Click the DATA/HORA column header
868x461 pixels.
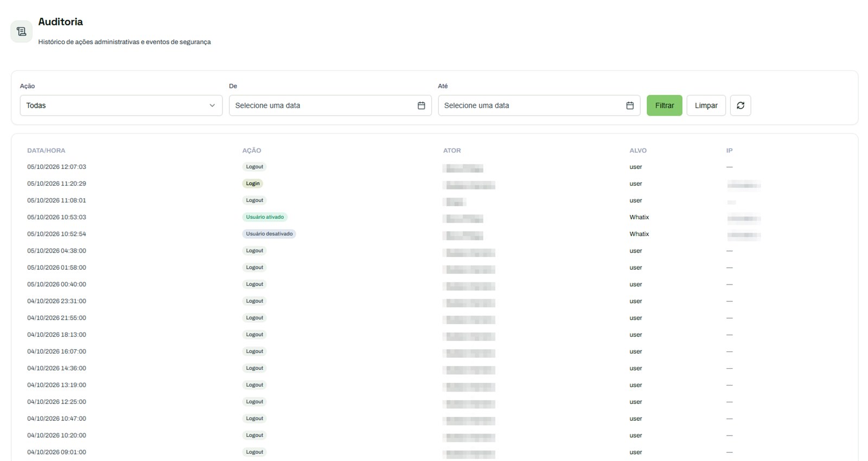click(x=46, y=150)
